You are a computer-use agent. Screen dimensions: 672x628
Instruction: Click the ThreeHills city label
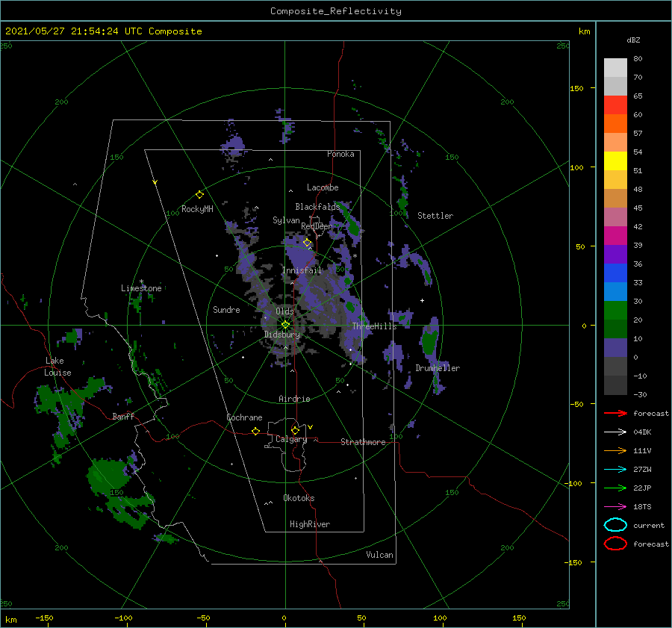coord(374,326)
